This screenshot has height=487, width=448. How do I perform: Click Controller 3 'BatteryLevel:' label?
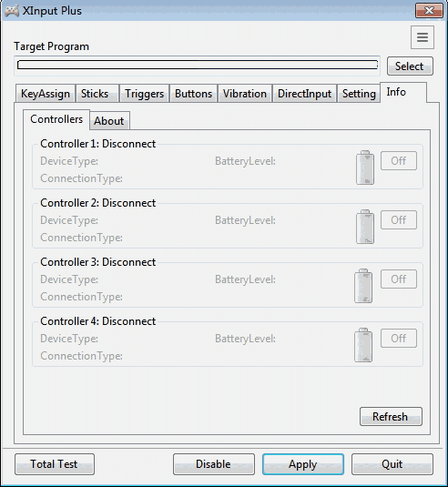click(245, 279)
